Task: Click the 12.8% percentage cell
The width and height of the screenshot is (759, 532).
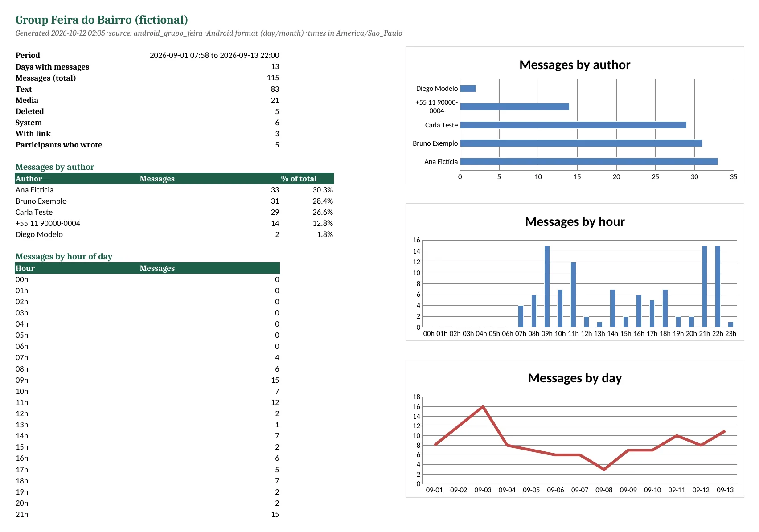Action: click(323, 223)
